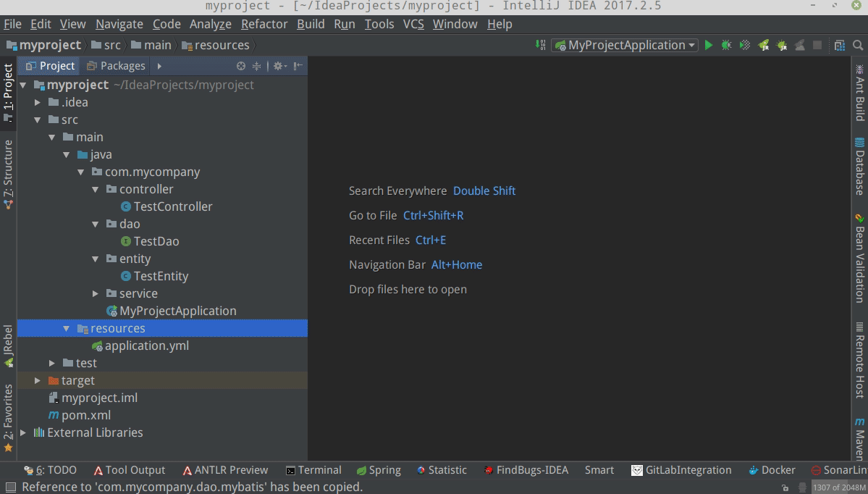The image size is (868, 494).
Task: Click the src breadcrumb in navigation bar
Action: point(106,46)
